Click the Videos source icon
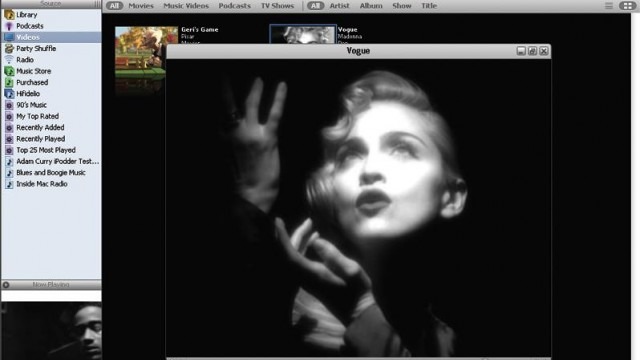 coord(9,37)
